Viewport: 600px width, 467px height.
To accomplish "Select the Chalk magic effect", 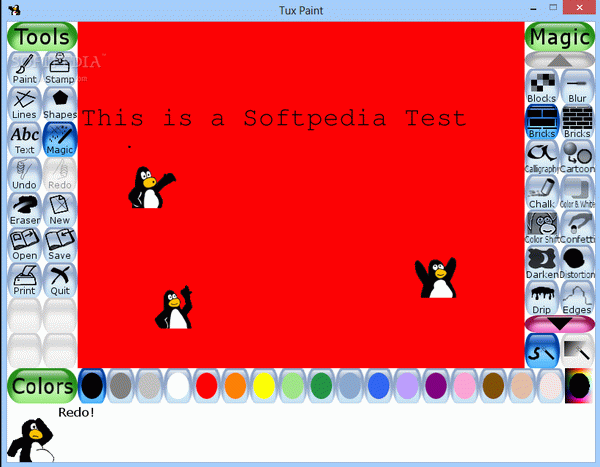I will point(542,192).
